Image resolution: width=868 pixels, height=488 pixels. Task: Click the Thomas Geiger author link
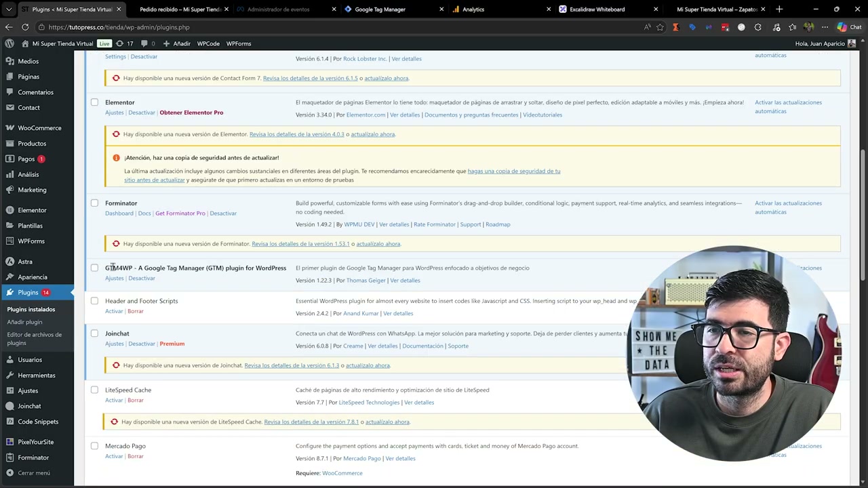pos(366,281)
